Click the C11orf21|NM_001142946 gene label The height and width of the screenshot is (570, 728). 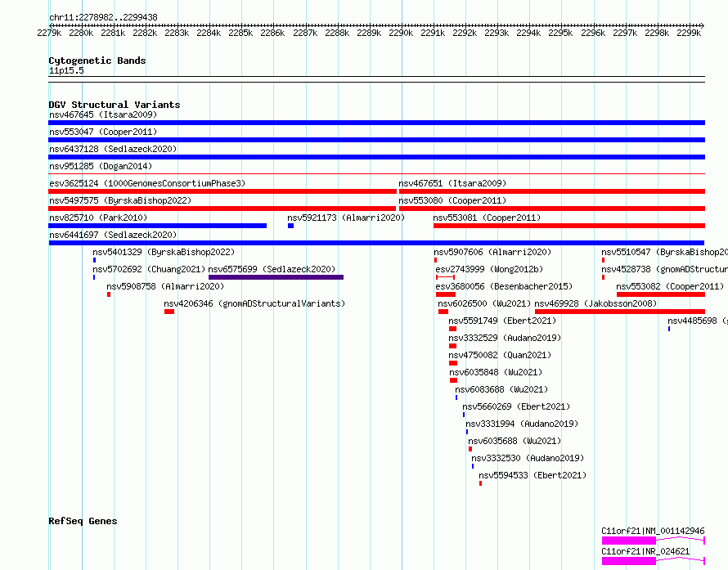(653, 531)
